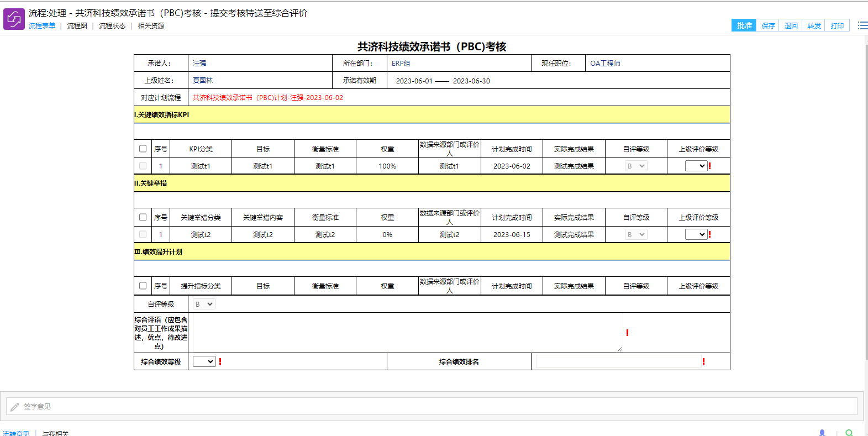Screen dimensions: 868x436
Task: Focus the 综合绩效排名 input field
Action: pos(617,361)
